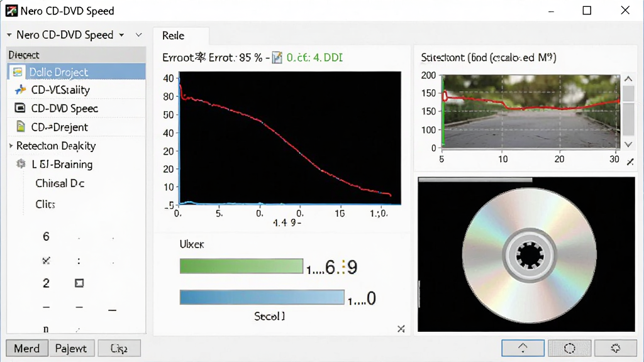The height and width of the screenshot is (362, 644).
Task: Maximize the Nero CD-DVD Speed window
Action: tap(587, 11)
